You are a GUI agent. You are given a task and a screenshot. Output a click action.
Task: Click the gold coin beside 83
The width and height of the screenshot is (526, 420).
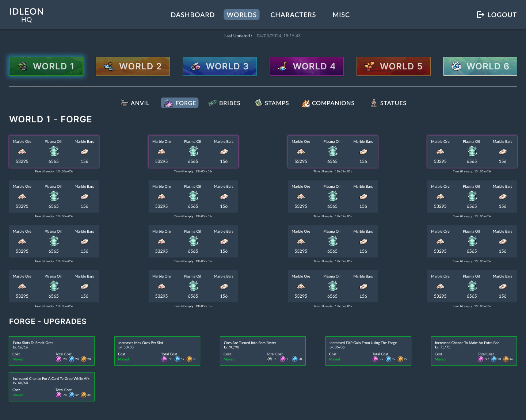pos(189,359)
